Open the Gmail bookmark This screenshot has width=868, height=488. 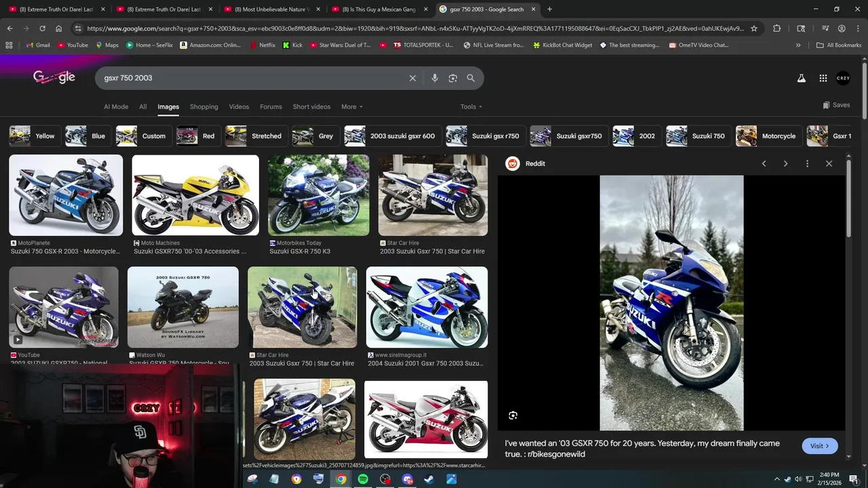click(x=37, y=45)
